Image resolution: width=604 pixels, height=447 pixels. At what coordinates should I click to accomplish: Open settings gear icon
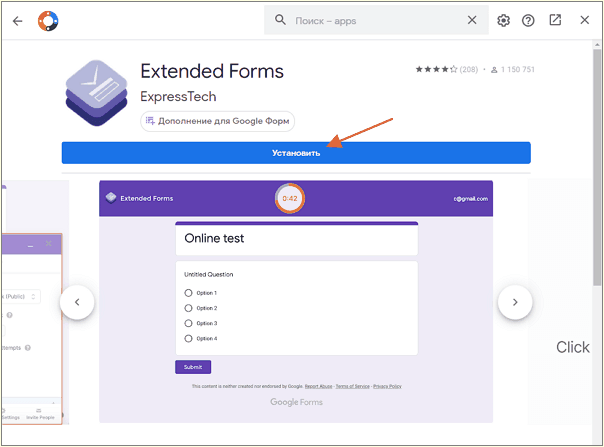click(503, 20)
